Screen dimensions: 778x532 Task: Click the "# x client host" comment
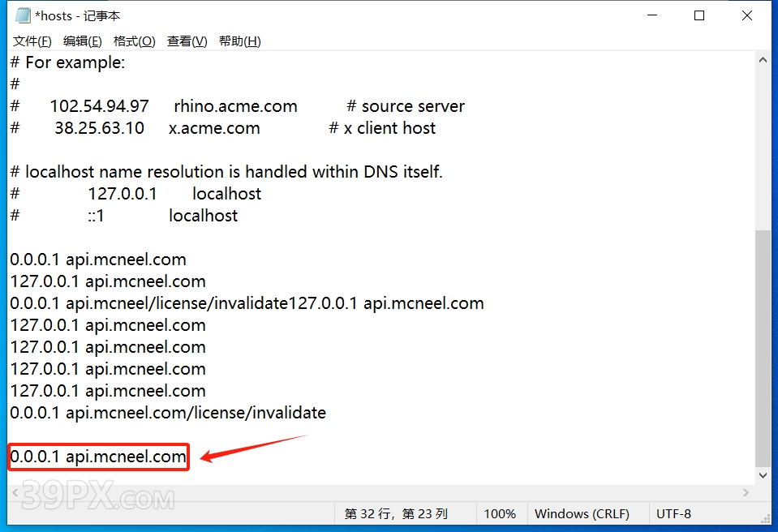[x=382, y=128]
